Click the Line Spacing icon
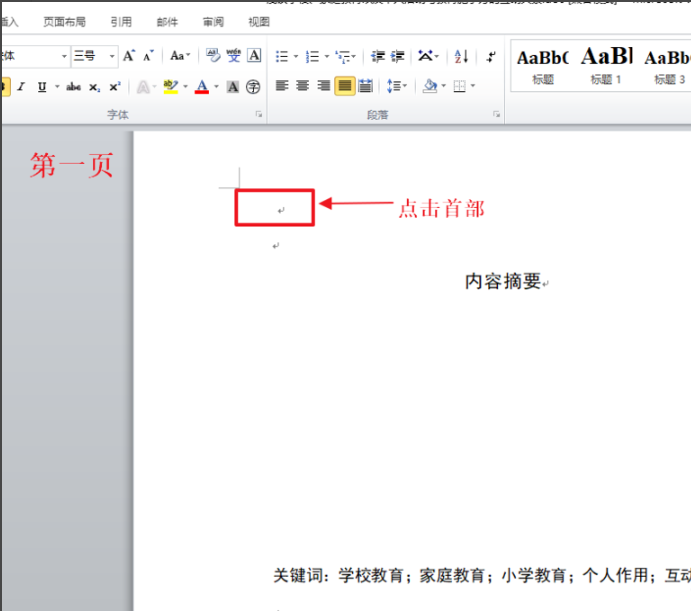This screenshot has width=691, height=611. coord(394,86)
